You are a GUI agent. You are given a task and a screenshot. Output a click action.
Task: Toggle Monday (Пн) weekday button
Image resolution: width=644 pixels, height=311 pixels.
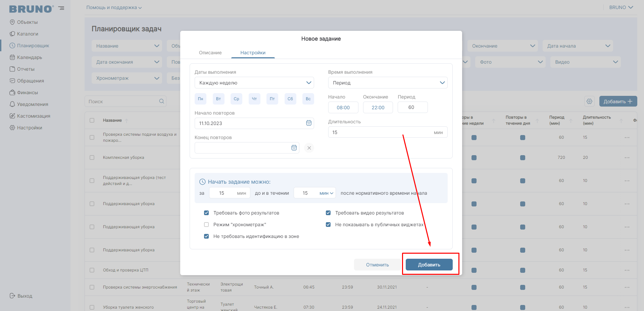[x=200, y=99]
